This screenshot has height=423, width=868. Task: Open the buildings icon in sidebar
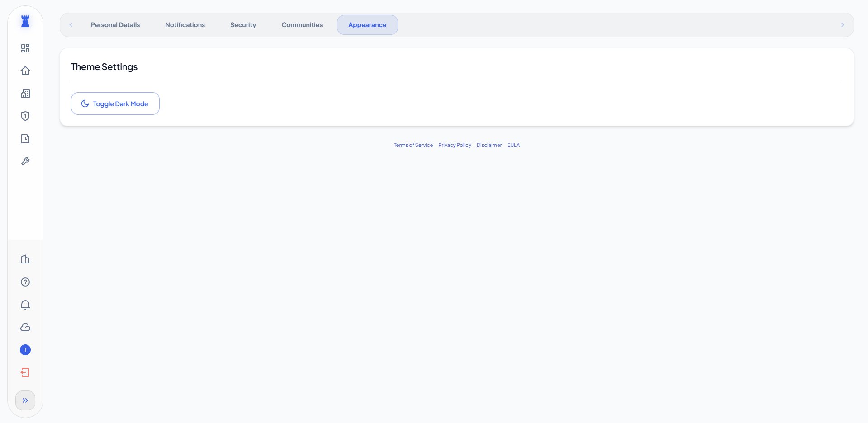pyautogui.click(x=25, y=94)
